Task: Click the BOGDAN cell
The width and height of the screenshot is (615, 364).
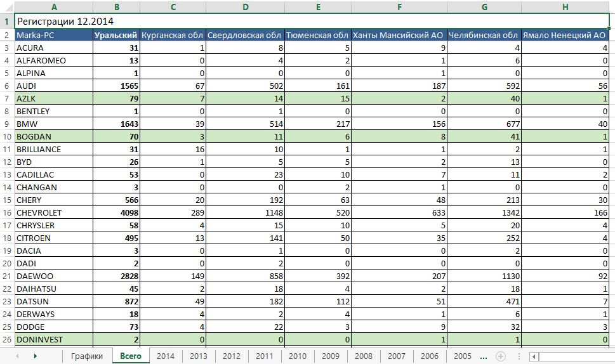Action: [x=54, y=137]
